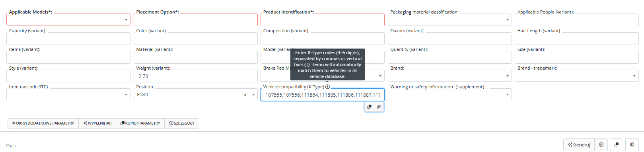Expand Applicable Models dropdown
This screenshot has height=152, width=644.
[x=68, y=20]
